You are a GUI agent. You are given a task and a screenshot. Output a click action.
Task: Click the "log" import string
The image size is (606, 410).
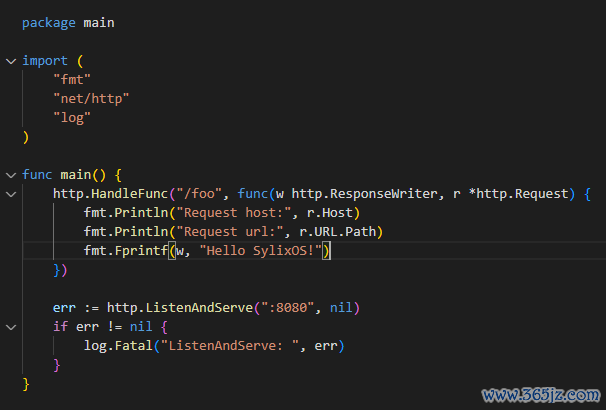tap(72, 118)
